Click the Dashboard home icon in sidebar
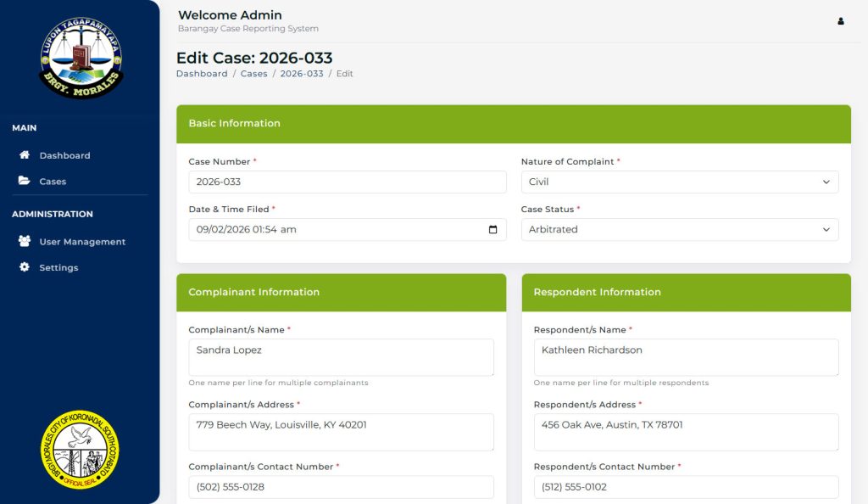868x504 pixels. click(25, 155)
